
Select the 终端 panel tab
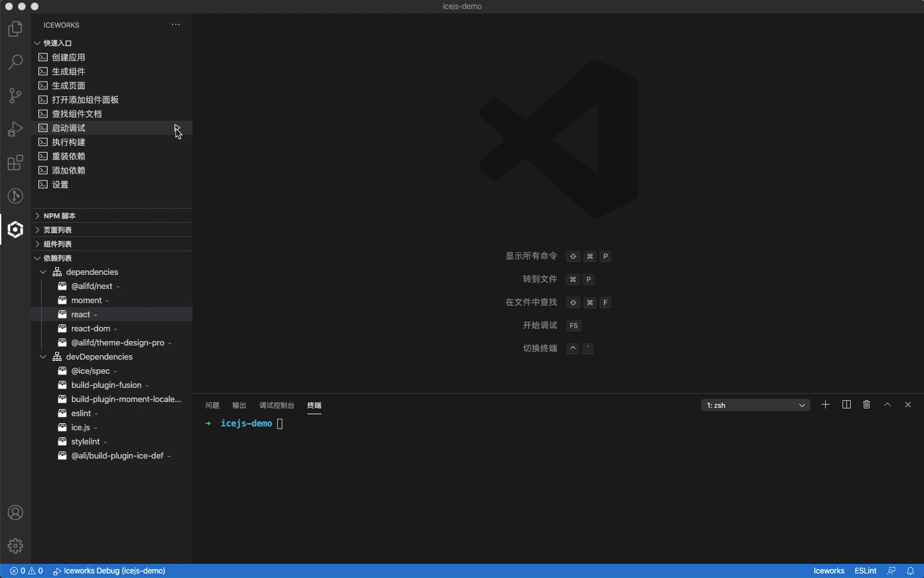314,405
